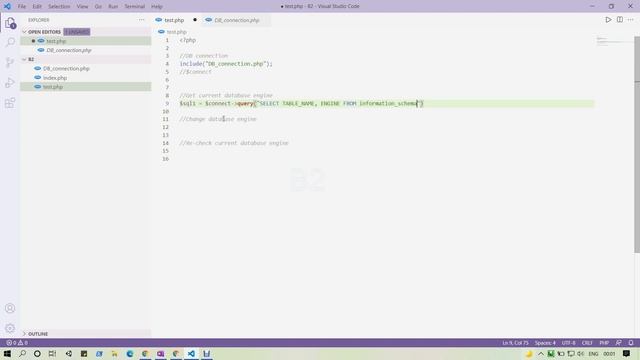Place cursor on the //Change database engine comment

tap(218, 119)
